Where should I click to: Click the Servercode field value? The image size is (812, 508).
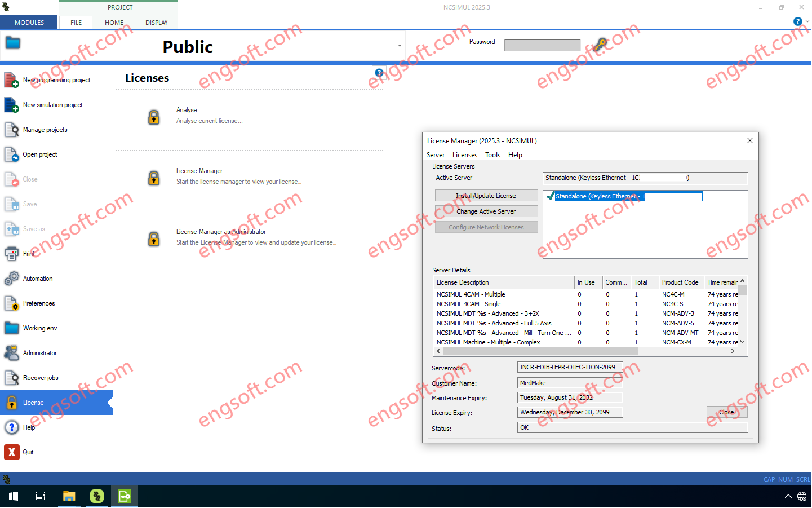click(x=570, y=367)
